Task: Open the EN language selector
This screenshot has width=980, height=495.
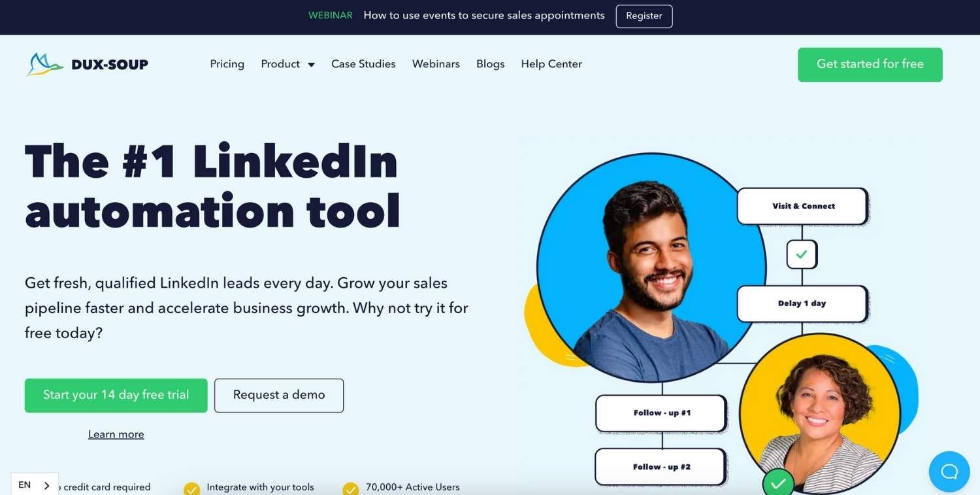Action: pos(35,485)
